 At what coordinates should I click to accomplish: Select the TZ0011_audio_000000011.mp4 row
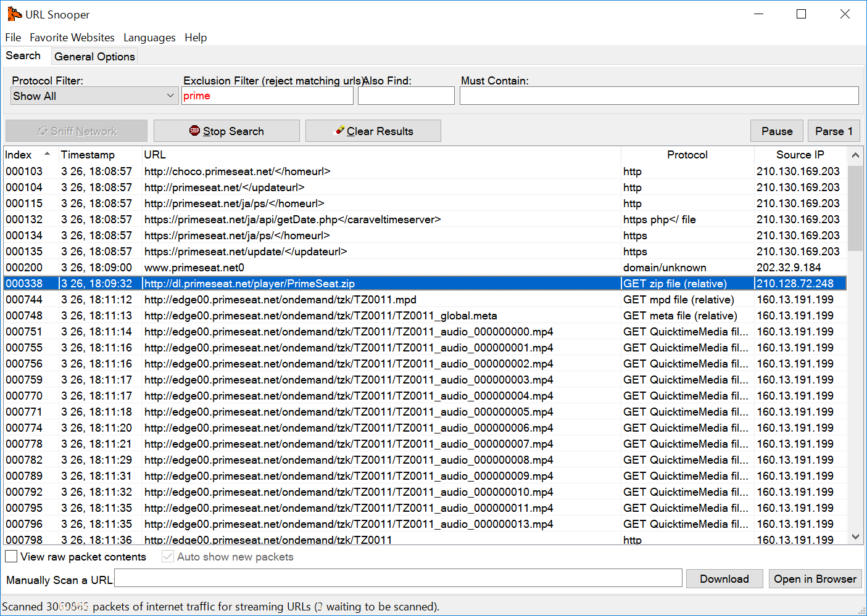click(425, 508)
